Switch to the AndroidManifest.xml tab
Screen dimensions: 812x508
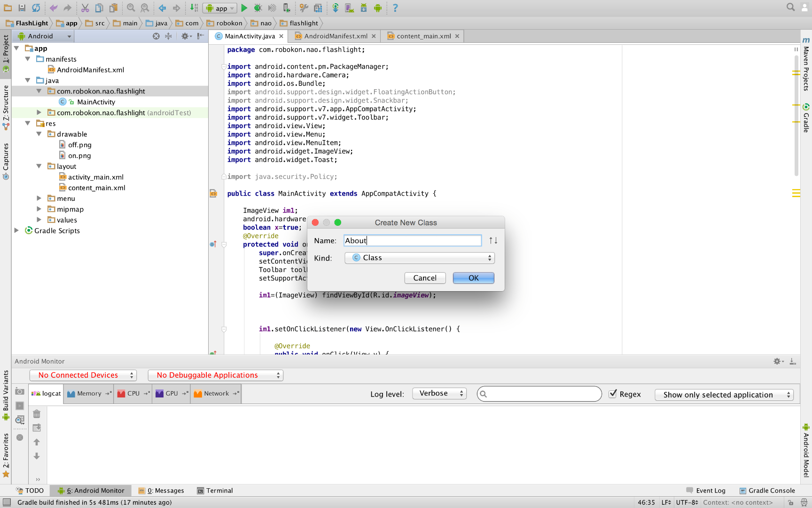coord(335,36)
